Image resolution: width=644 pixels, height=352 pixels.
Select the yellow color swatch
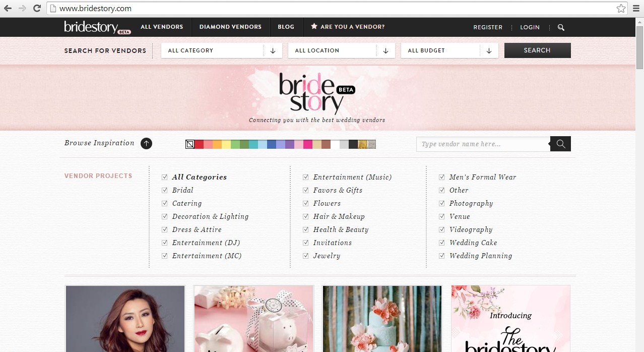[226, 144]
